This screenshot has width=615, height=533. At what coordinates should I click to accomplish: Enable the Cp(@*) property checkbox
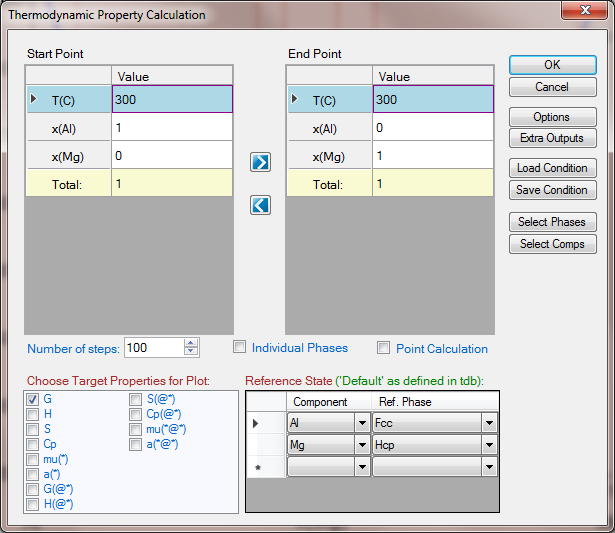[x=135, y=414]
